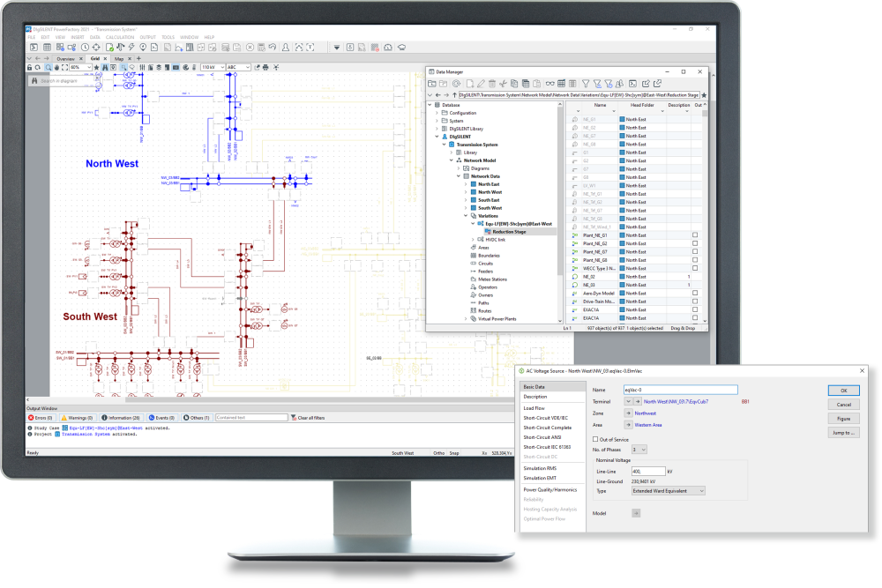Toggle the Others (1) filter in Output Window
882x588 pixels.
pos(197,418)
